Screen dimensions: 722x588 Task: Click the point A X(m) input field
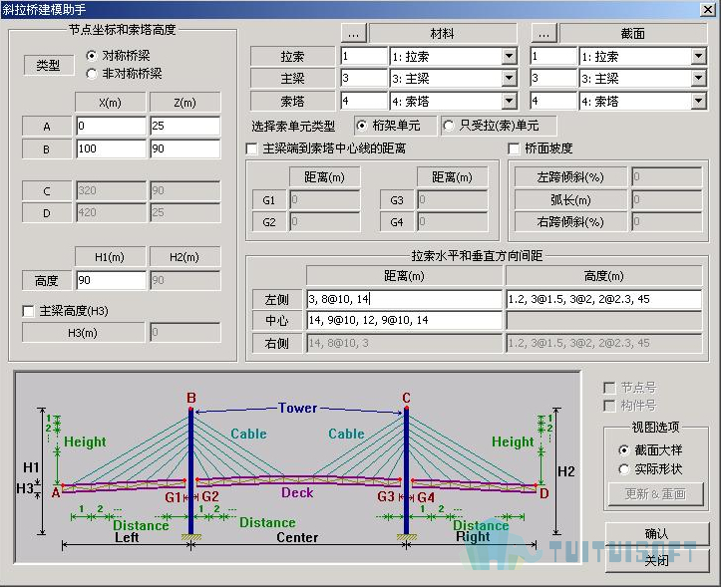110,126
